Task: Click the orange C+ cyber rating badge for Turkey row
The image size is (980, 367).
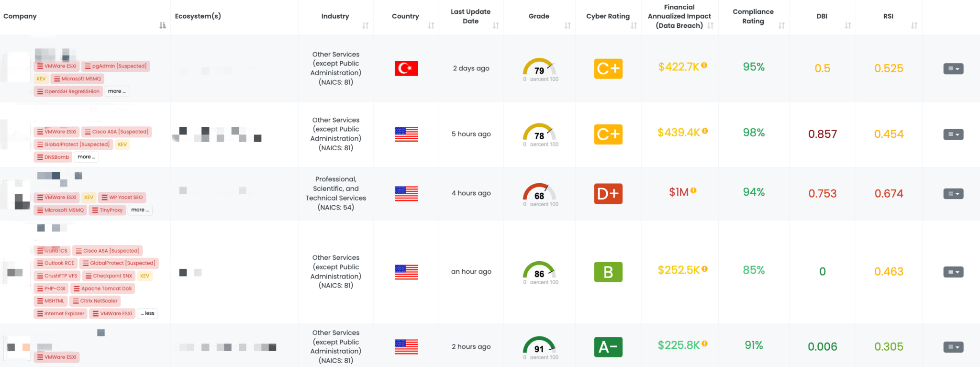Action: click(608, 69)
